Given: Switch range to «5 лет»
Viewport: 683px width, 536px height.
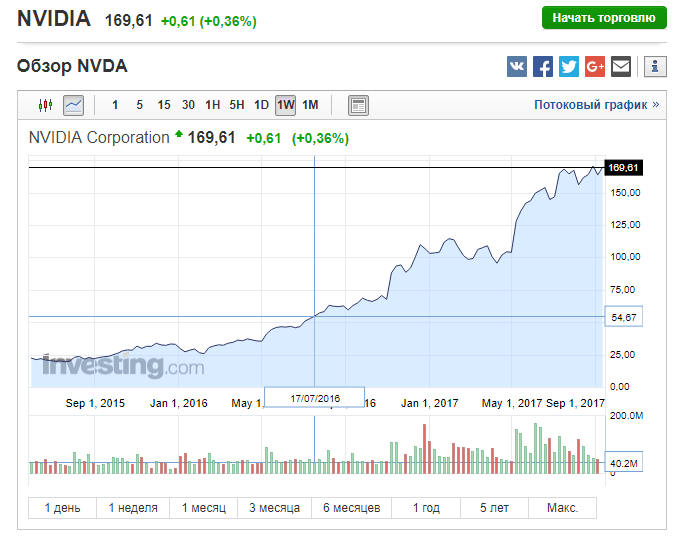Looking at the screenshot, I should click(x=494, y=508).
